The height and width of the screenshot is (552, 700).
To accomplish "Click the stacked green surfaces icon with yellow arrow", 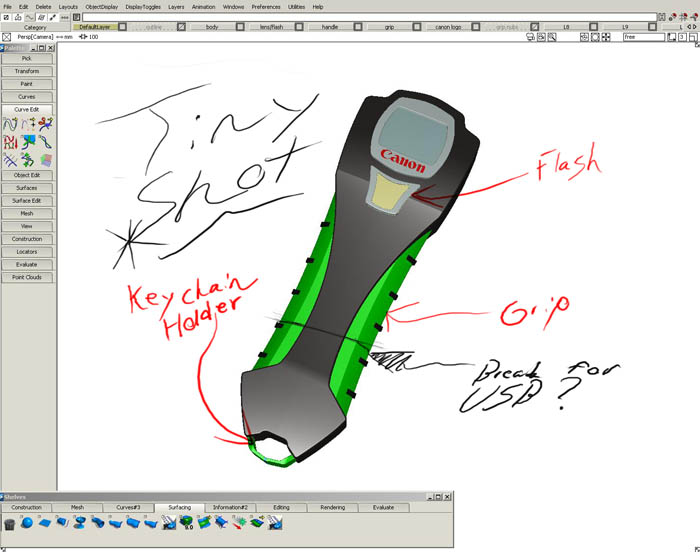I will (x=257, y=523).
